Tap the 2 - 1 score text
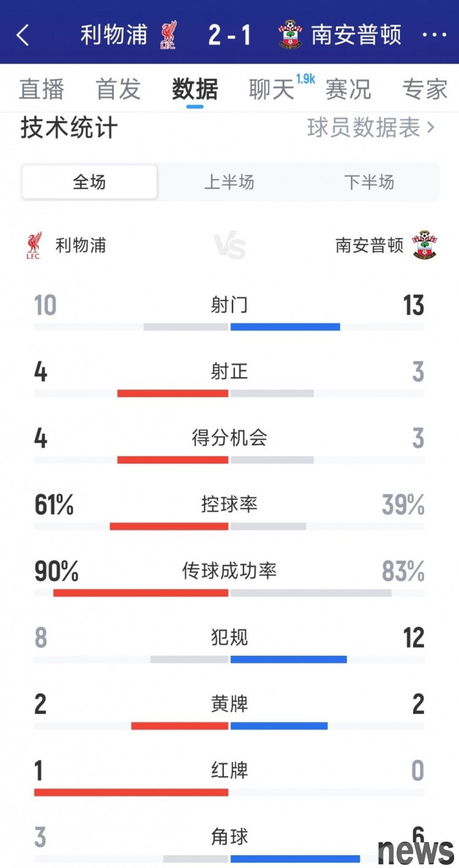The width and height of the screenshot is (459, 868). point(229,35)
